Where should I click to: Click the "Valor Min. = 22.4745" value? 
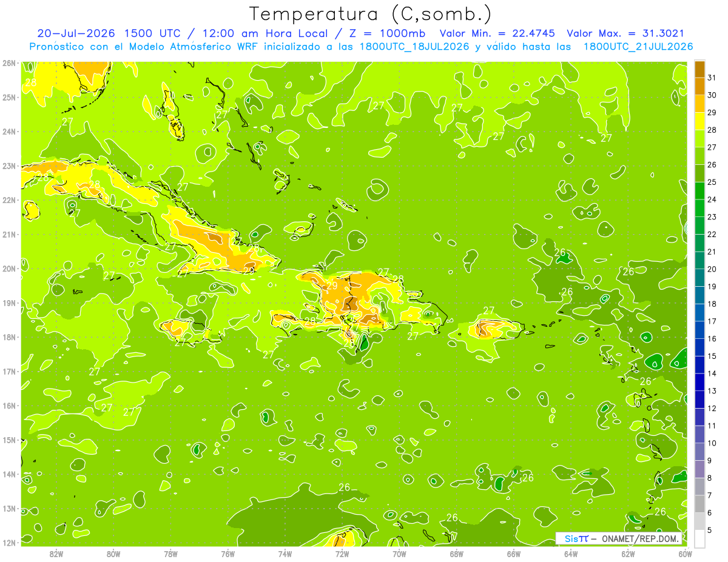click(497, 33)
